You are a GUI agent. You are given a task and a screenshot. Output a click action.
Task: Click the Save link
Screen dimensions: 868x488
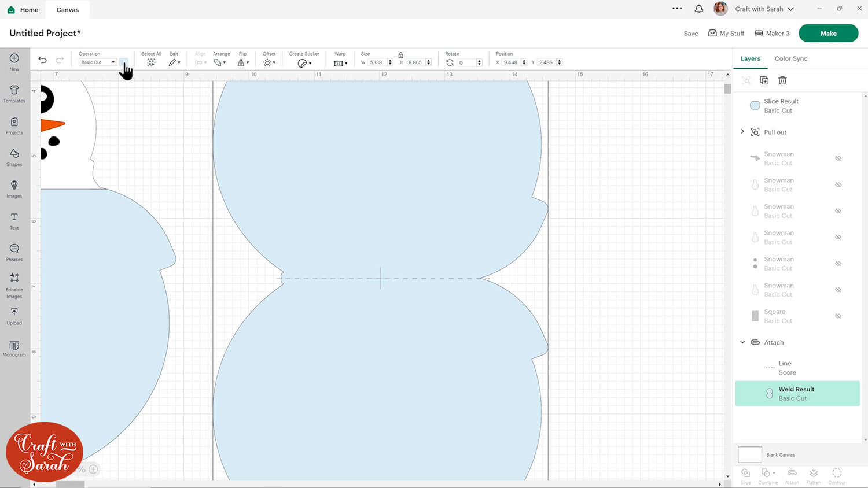(x=690, y=34)
